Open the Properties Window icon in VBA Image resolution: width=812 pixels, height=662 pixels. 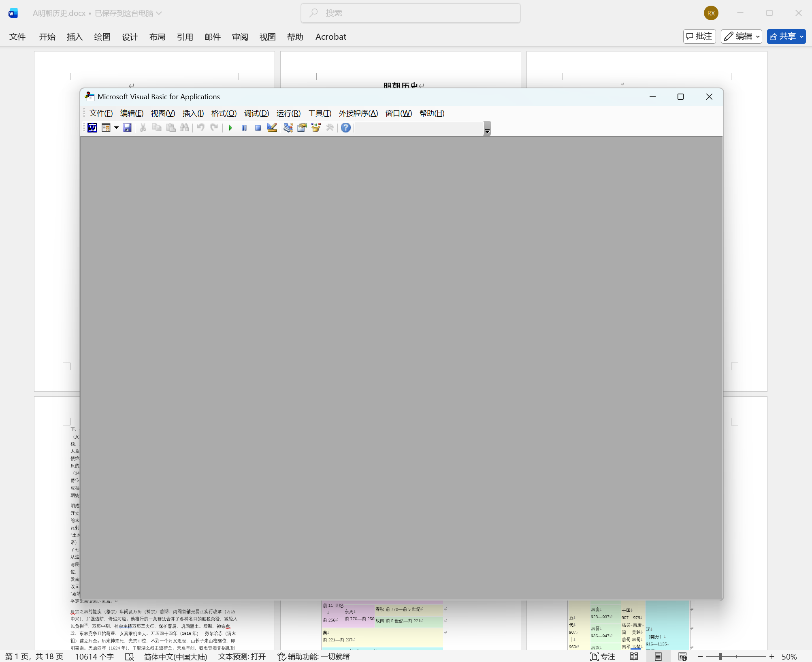pos(302,128)
